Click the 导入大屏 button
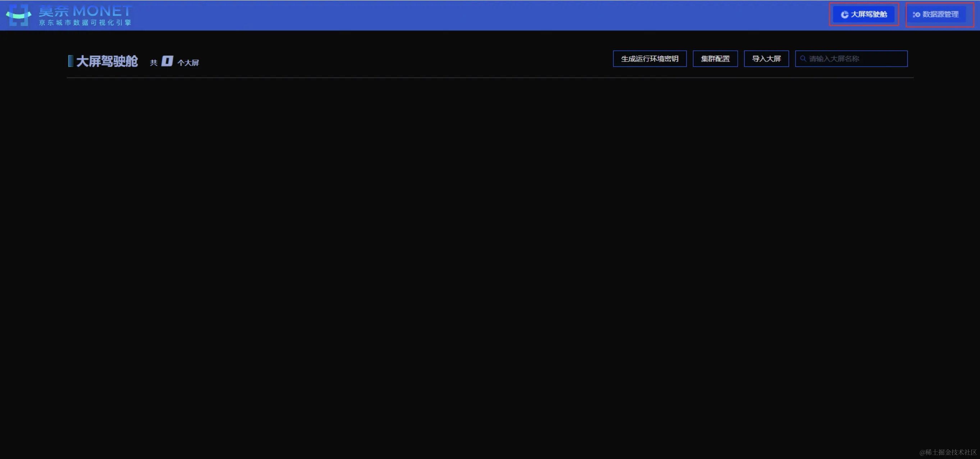The width and height of the screenshot is (980, 459). click(x=766, y=59)
